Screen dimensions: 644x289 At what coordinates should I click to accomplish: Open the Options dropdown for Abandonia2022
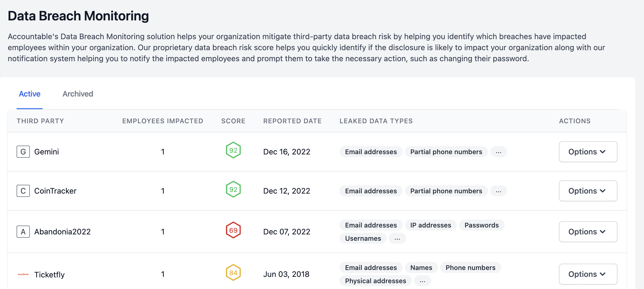pyautogui.click(x=588, y=232)
